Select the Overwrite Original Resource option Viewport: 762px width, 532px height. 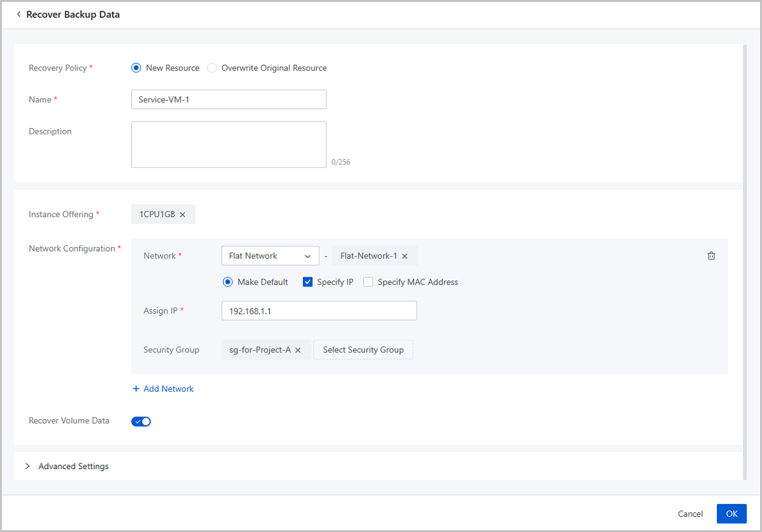(x=211, y=67)
